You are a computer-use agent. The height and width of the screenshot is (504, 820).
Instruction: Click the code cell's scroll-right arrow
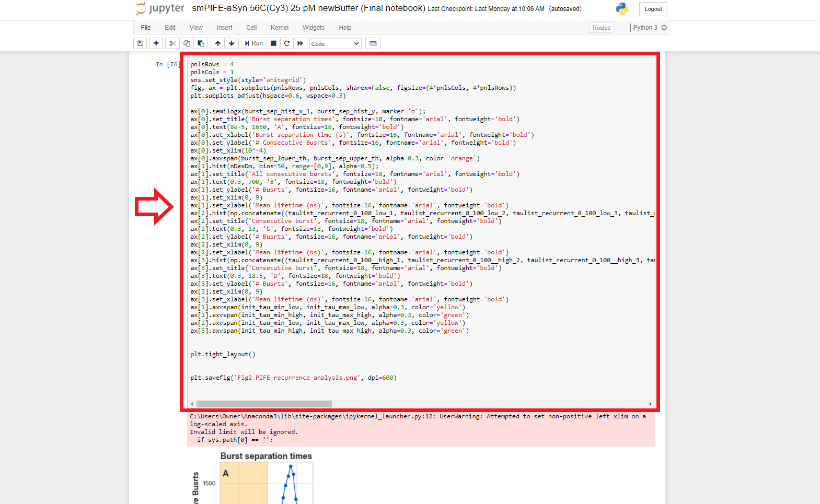pyautogui.click(x=651, y=404)
